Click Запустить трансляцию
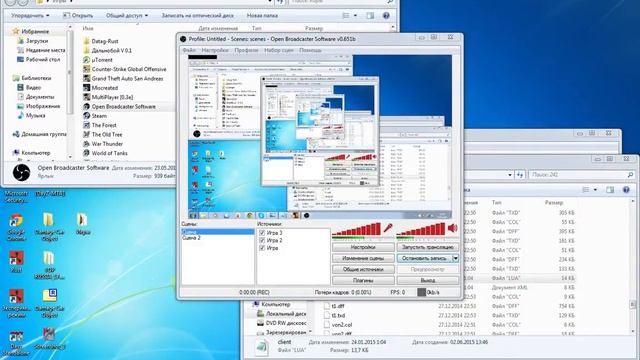This screenshot has width=640, height=360. [428, 247]
